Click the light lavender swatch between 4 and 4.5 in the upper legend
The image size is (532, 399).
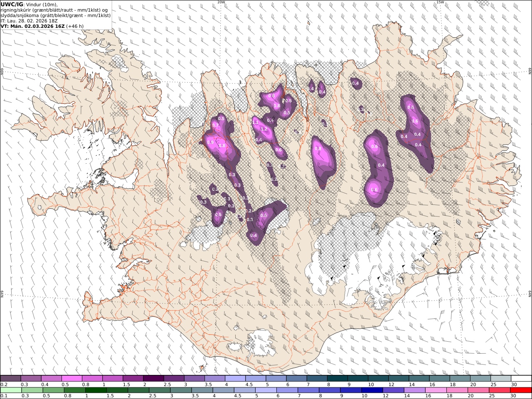click(x=235, y=379)
